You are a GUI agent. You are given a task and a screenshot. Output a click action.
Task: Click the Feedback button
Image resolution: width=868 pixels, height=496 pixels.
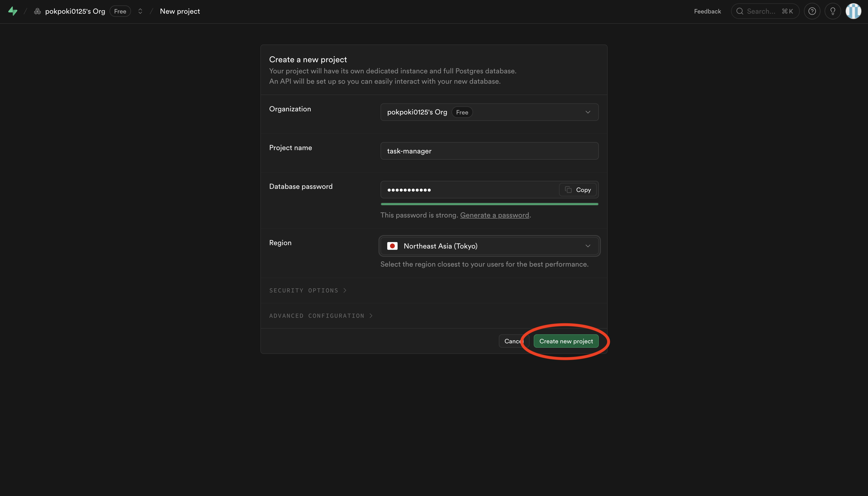click(707, 11)
